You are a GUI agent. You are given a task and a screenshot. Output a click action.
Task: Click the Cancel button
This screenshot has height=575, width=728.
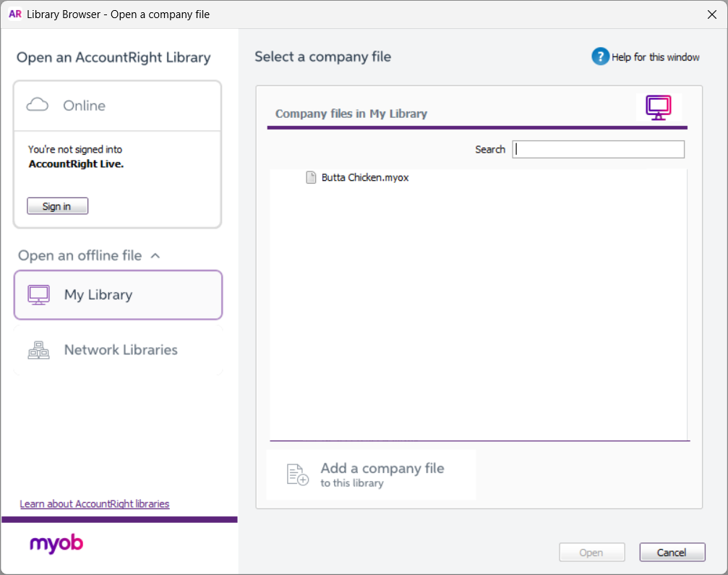[672, 552]
